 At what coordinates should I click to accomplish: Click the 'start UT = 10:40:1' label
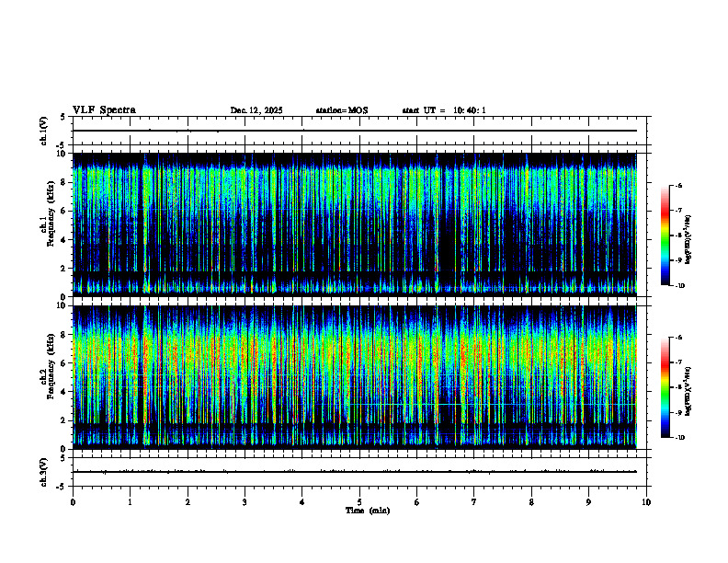(444, 110)
